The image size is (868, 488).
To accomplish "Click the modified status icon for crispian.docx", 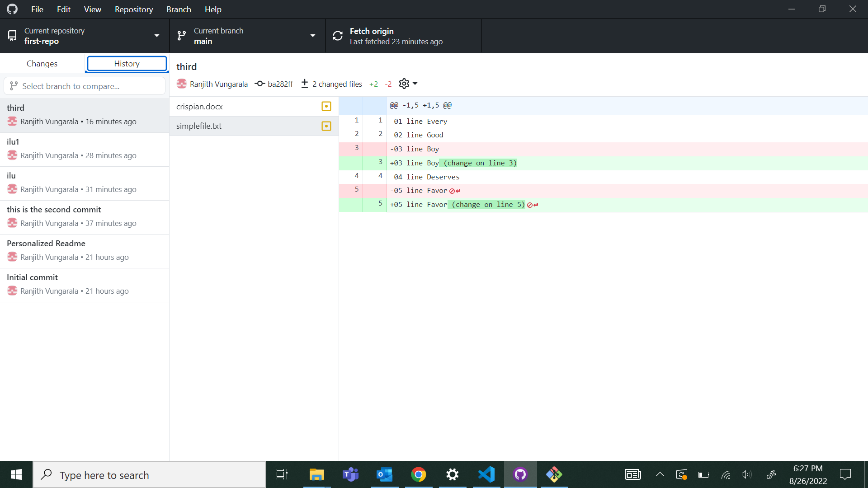I will (326, 106).
